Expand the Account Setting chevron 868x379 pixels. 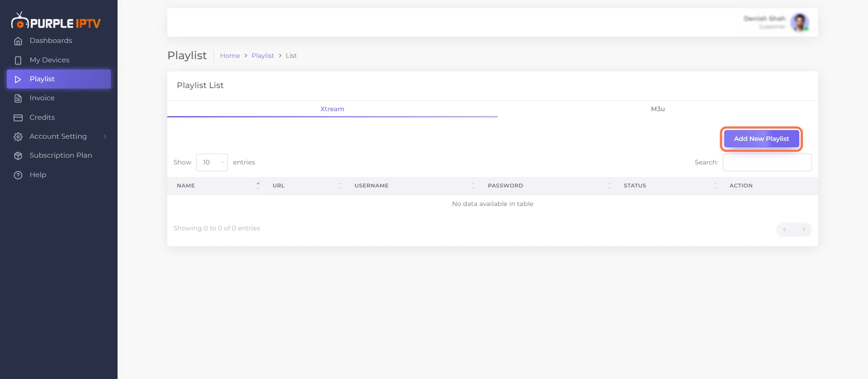pos(105,136)
